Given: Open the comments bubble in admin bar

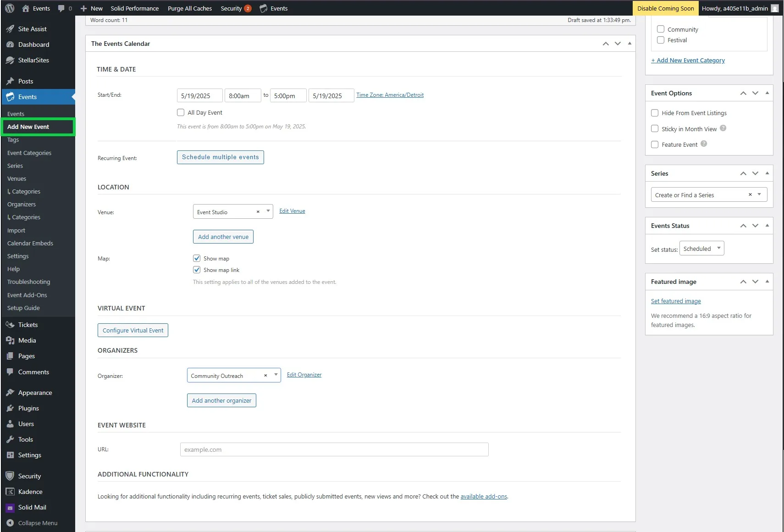Looking at the screenshot, I should tap(61, 8).
